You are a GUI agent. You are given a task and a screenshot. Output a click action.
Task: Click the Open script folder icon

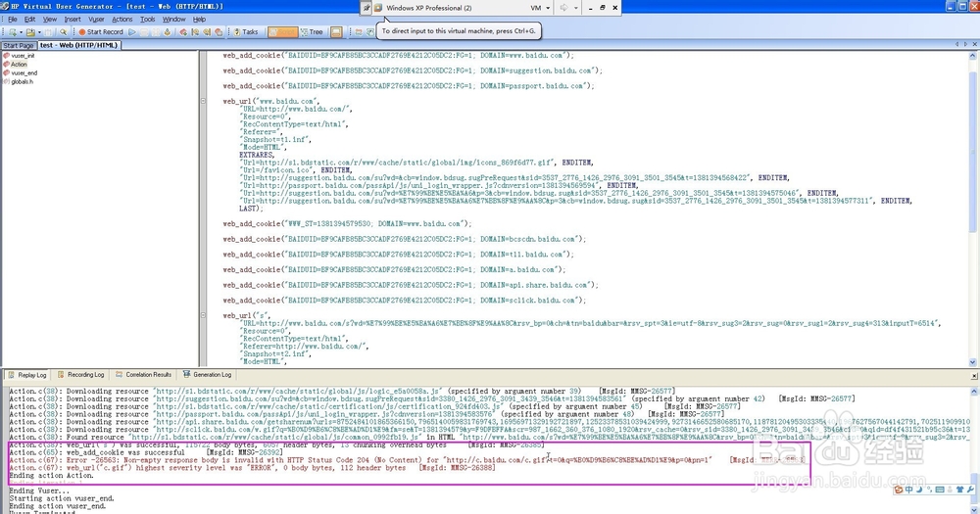point(30,32)
